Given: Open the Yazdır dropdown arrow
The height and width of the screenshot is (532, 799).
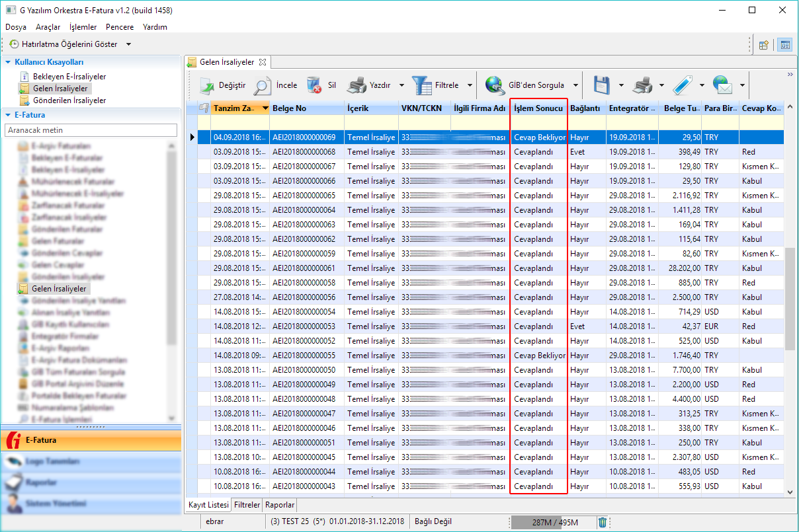Looking at the screenshot, I should click(x=401, y=85).
